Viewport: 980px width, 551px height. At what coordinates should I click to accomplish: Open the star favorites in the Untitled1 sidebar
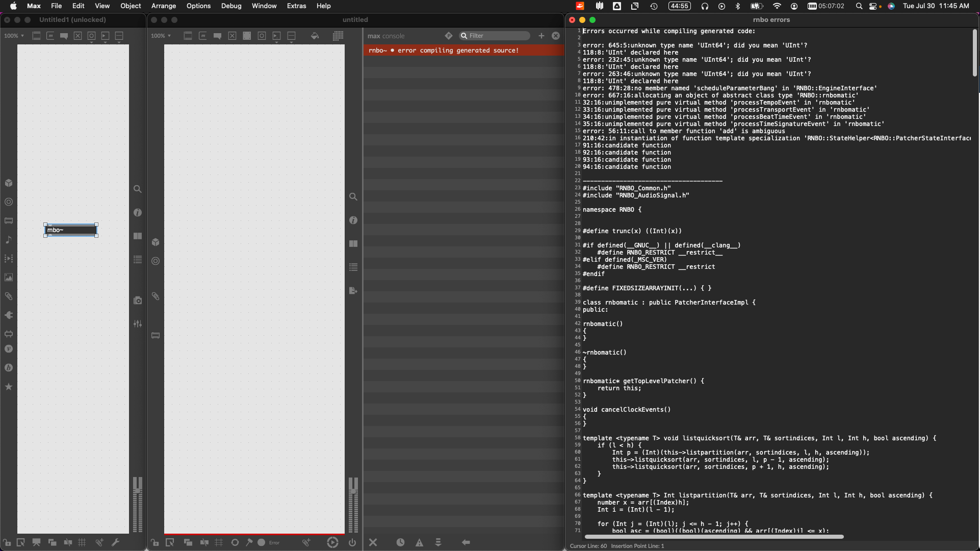coord(9,386)
